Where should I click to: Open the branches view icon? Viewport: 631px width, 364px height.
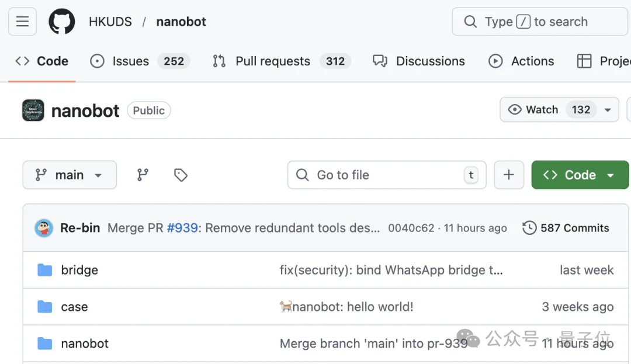pyautogui.click(x=143, y=175)
